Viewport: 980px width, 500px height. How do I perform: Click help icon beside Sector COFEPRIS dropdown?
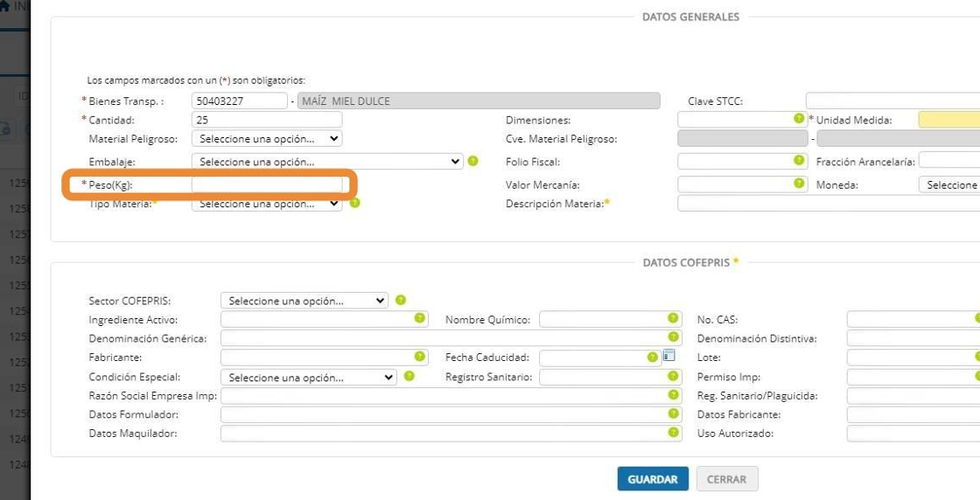point(401,300)
